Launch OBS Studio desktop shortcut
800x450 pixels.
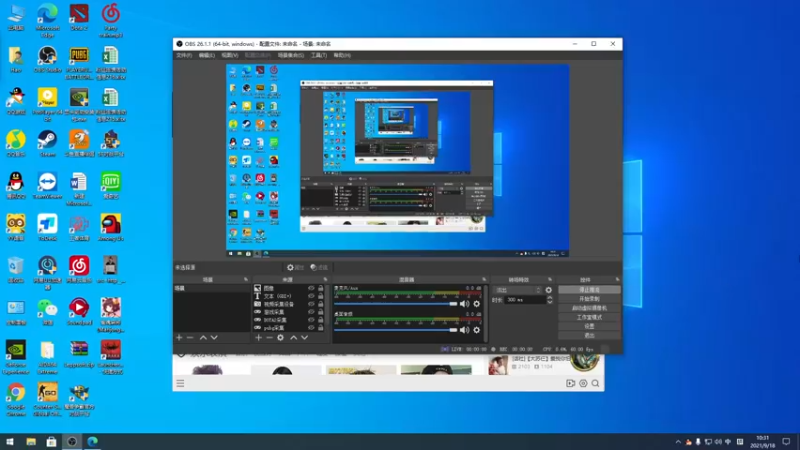click(47, 60)
